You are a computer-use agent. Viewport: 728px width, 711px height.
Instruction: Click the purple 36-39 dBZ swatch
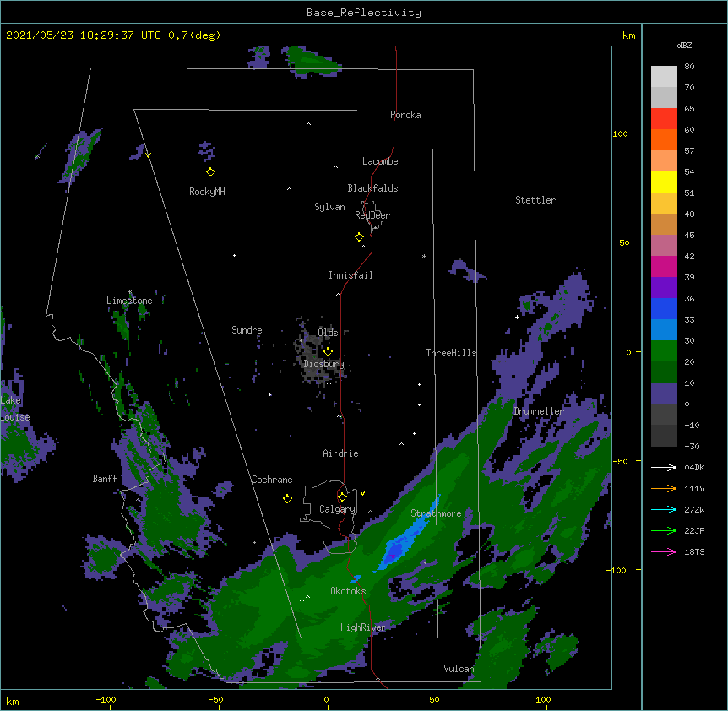664,288
